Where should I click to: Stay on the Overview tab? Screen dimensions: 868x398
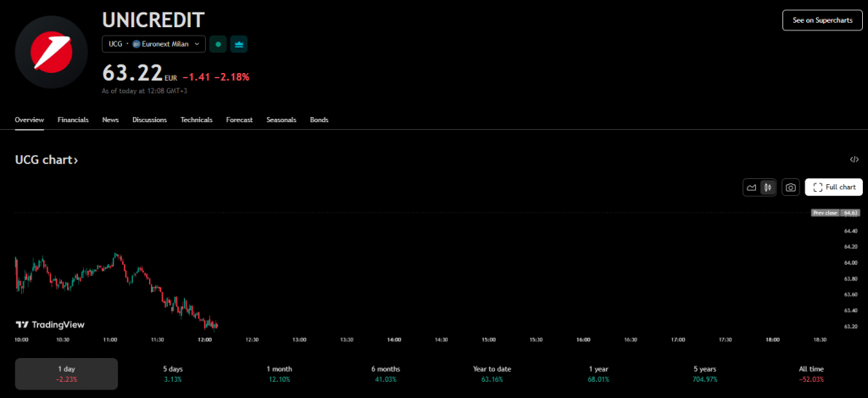[30, 120]
